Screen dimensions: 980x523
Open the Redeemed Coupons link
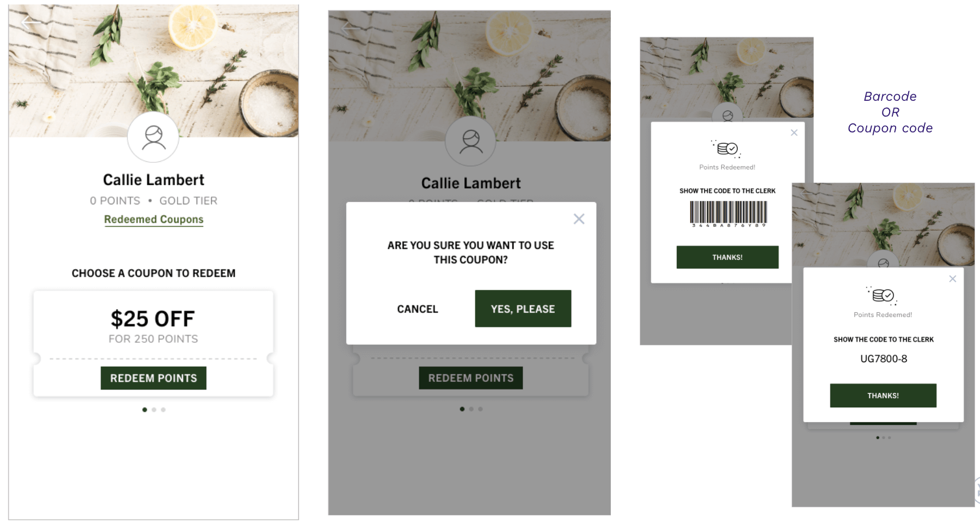[154, 220]
